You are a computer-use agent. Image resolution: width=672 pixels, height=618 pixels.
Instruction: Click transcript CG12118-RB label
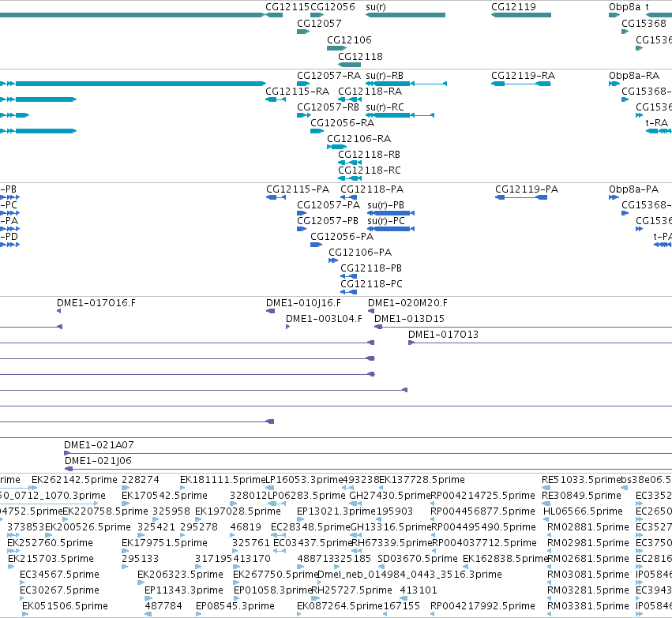pyautogui.click(x=369, y=155)
